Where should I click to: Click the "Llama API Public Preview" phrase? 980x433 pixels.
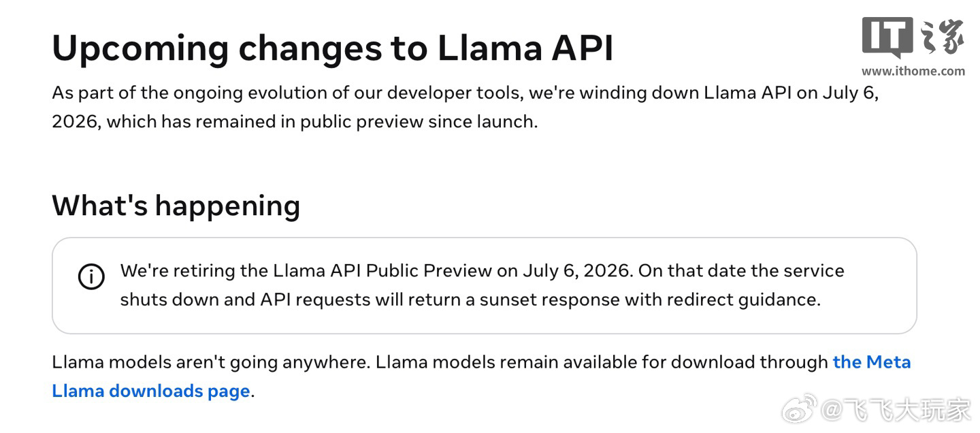pyautogui.click(x=382, y=270)
